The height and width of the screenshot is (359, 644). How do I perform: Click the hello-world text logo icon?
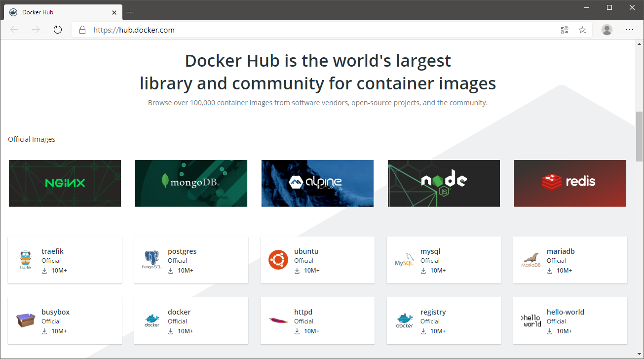(x=531, y=320)
